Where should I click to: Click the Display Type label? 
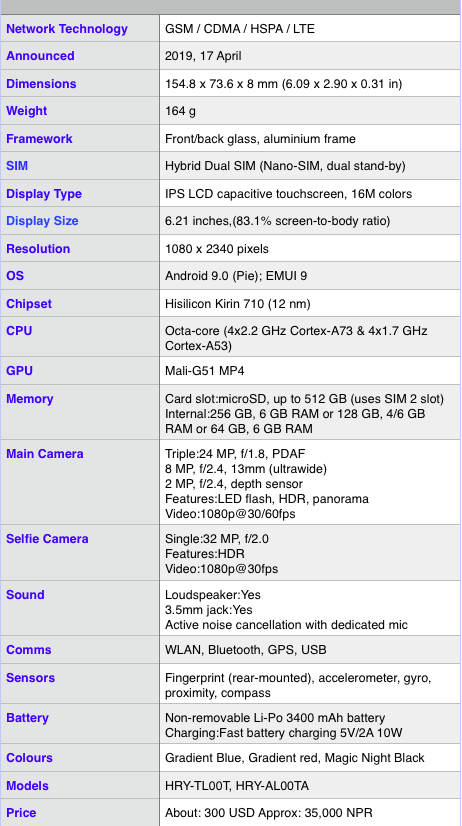point(44,194)
